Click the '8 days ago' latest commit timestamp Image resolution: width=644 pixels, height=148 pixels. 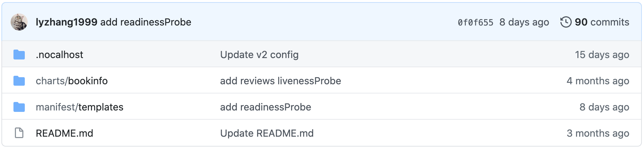pos(524,22)
